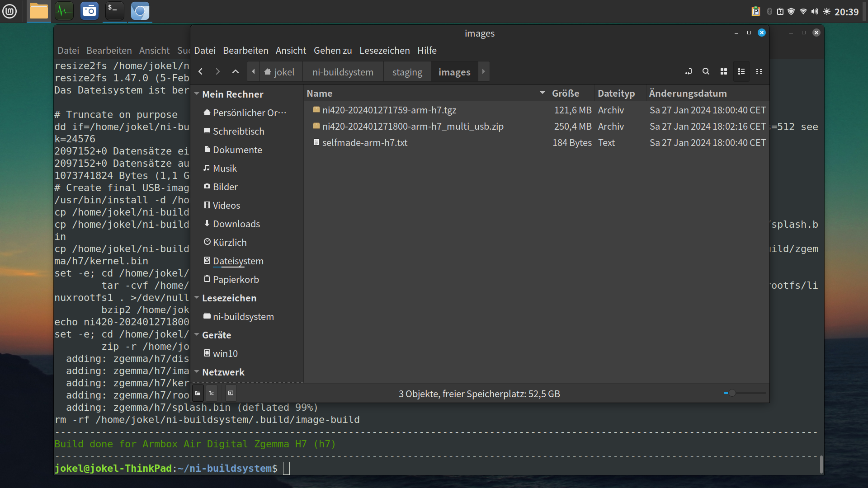Open the Lesezeichen menu
Screen dimensions: 868x488
pos(384,51)
